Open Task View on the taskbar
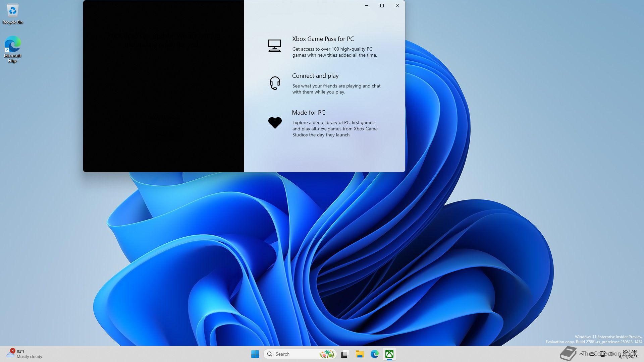This screenshot has height=362, width=644. (345, 354)
